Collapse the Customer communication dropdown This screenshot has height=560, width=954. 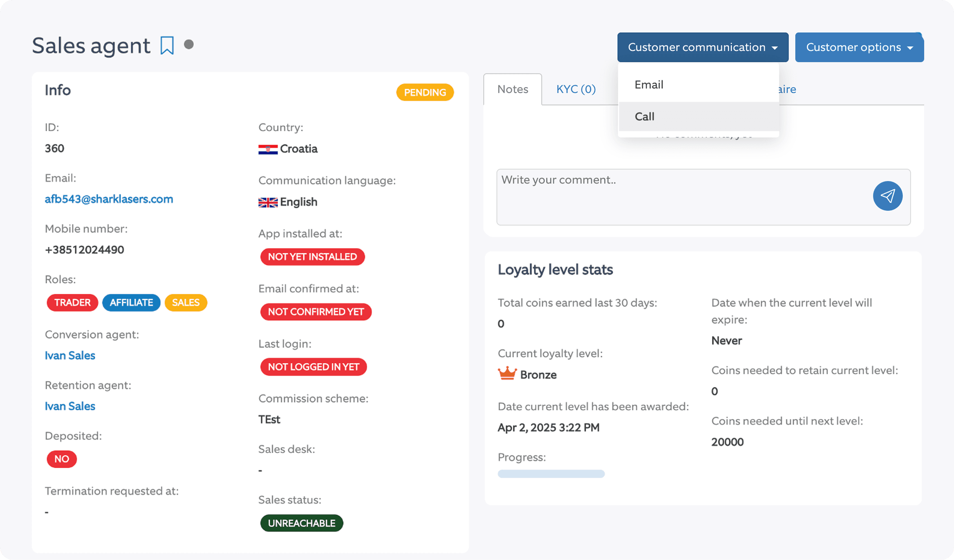[702, 47]
